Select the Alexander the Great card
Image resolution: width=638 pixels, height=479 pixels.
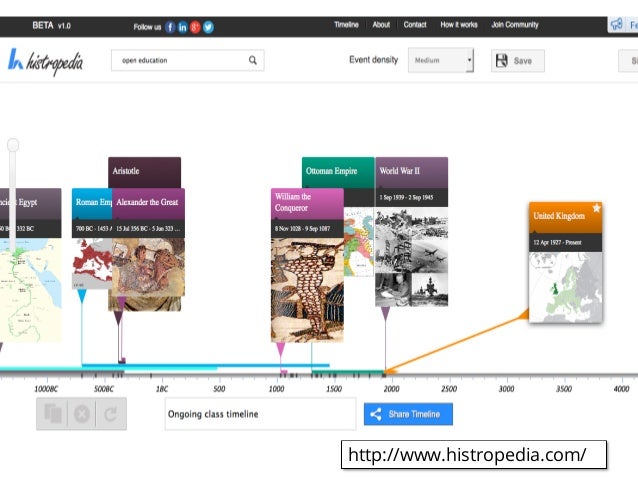[x=149, y=242]
